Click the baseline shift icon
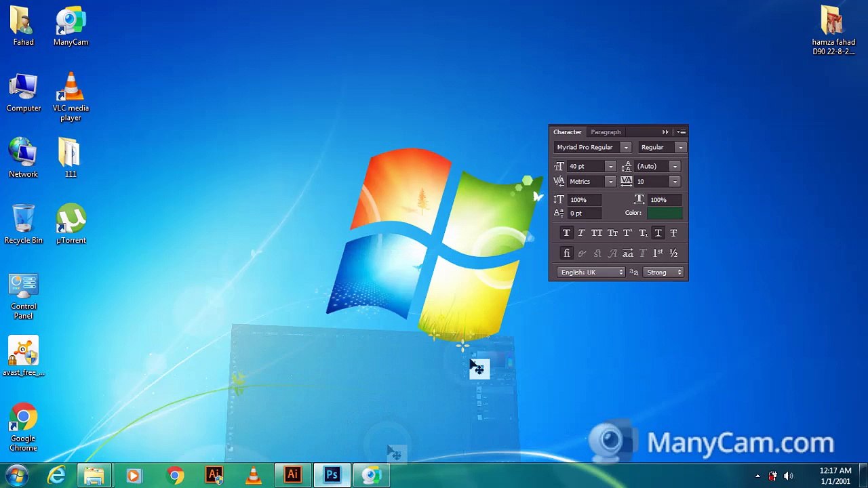Viewport: 868px width, 488px height. 559,213
